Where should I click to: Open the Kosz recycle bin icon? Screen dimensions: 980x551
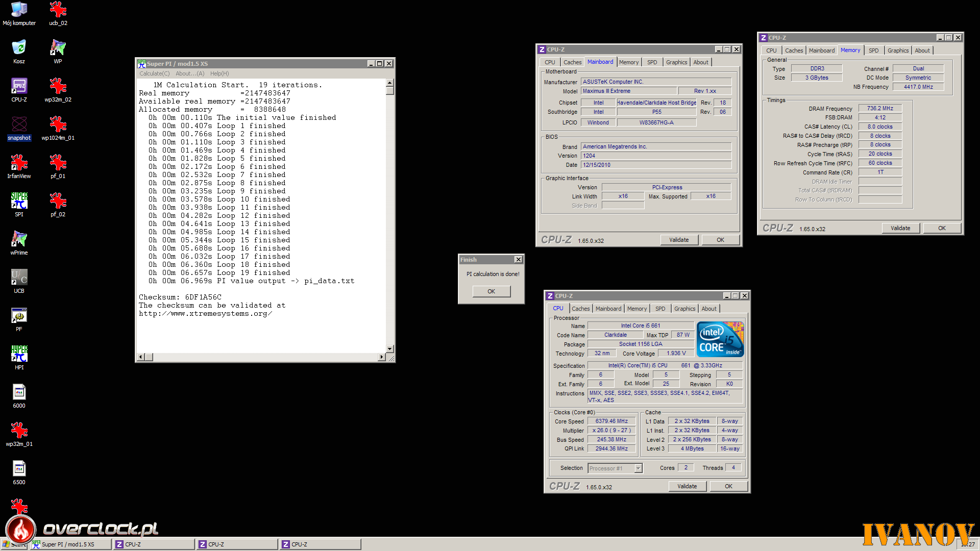coord(19,52)
